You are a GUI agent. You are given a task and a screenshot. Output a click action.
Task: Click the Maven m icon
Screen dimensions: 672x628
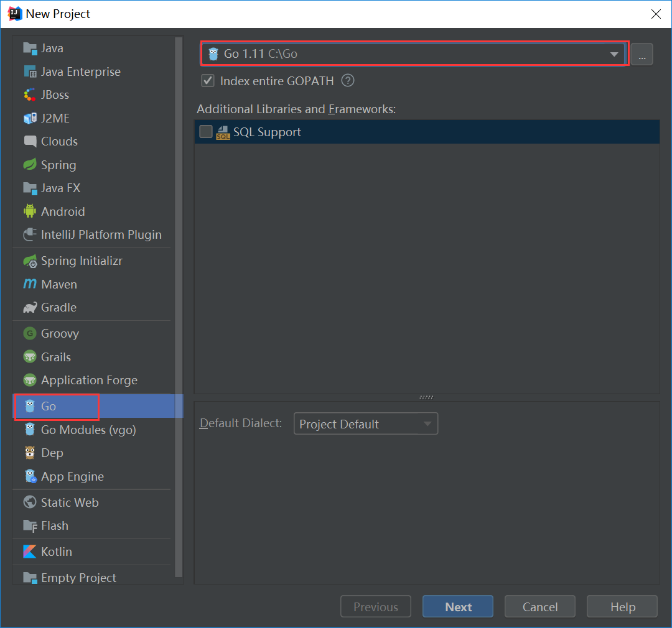(30, 284)
